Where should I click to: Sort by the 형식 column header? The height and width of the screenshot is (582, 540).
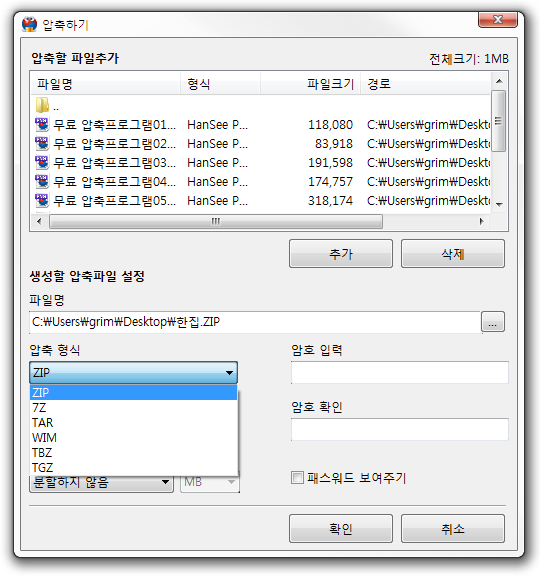(220, 84)
